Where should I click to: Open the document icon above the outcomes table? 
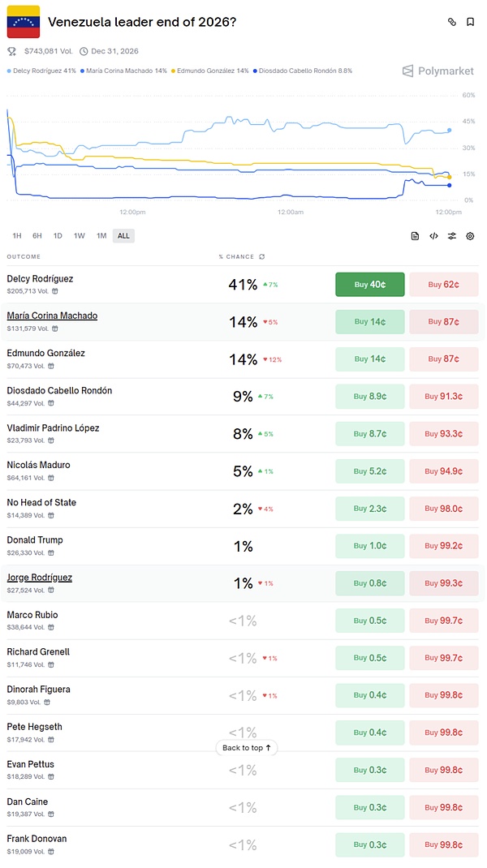click(x=415, y=236)
